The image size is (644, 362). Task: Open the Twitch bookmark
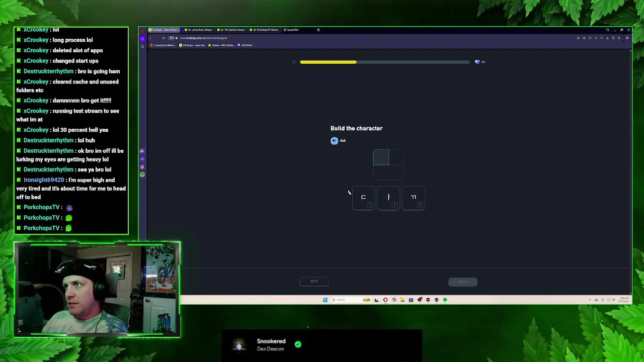tap(246, 45)
